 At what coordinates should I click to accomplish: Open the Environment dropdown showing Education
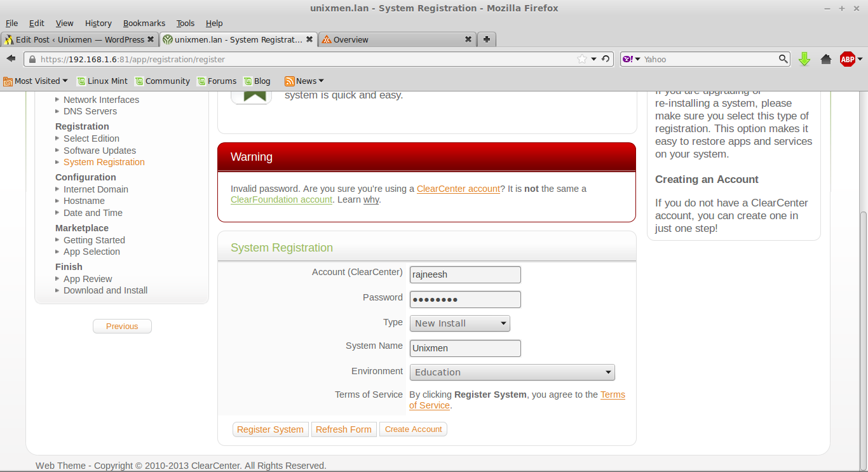[x=512, y=372]
